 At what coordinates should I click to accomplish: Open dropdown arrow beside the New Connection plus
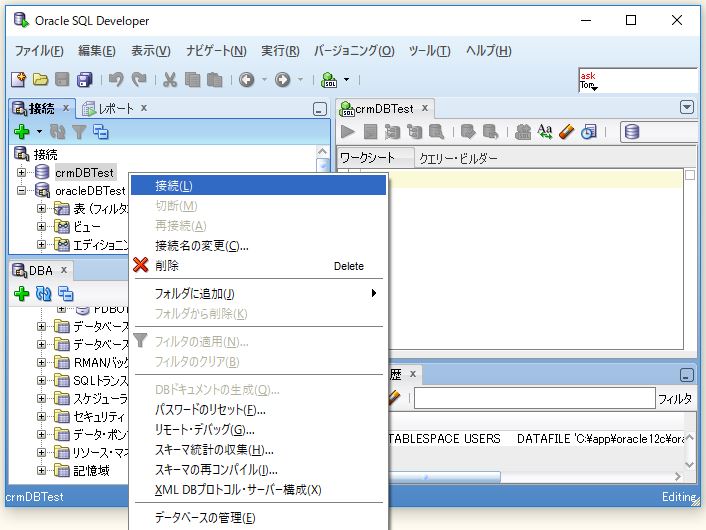tap(39, 132)
